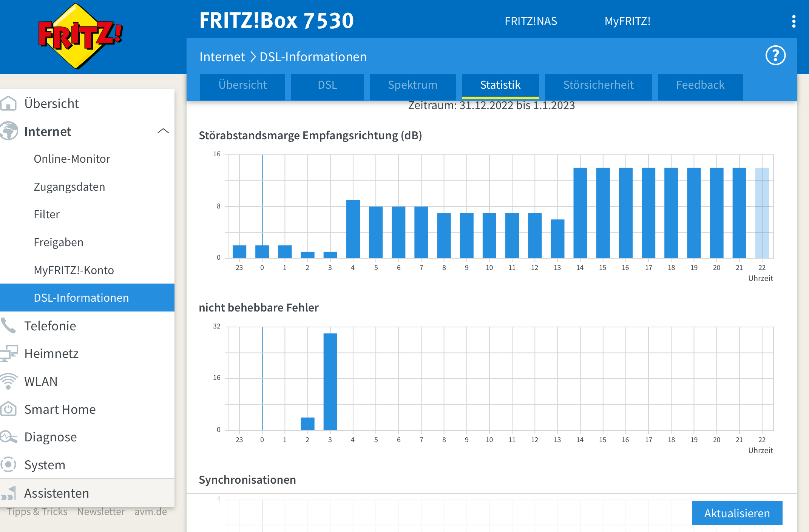Screen dimensions: 809x532
Task: Open the FRITZ!NAS link
Action: tap(531, 21)
